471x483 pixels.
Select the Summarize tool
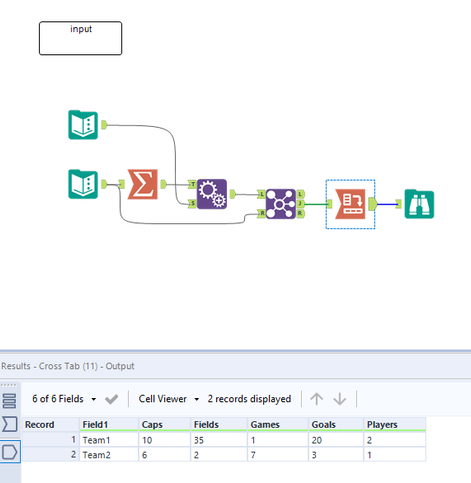(142, 184)
